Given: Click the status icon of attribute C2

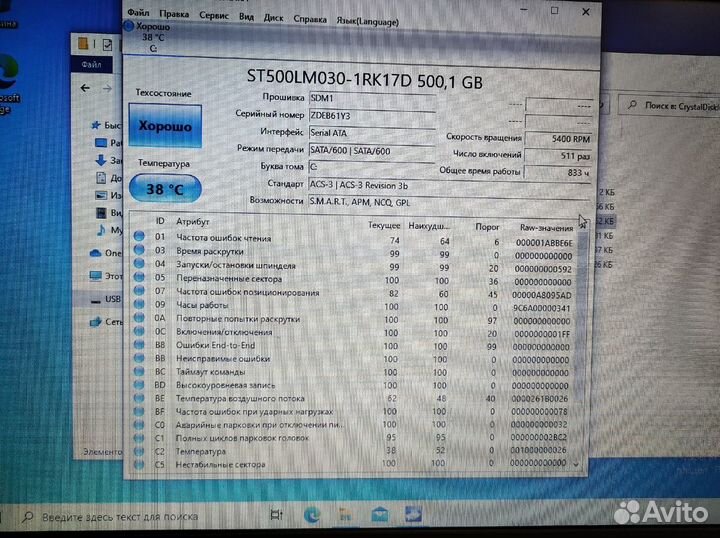Looking at the screenshot, I should 139,451.
